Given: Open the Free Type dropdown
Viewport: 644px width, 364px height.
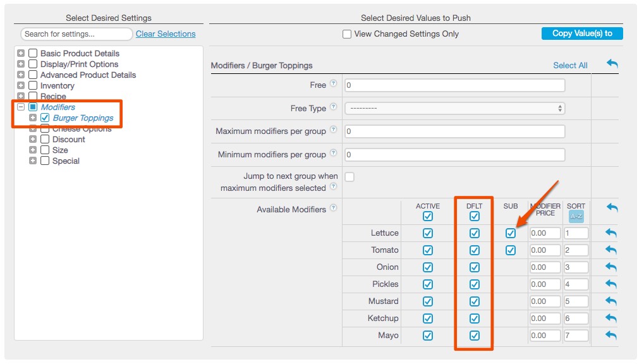Looking at the screenshot, I should (453, 108).
